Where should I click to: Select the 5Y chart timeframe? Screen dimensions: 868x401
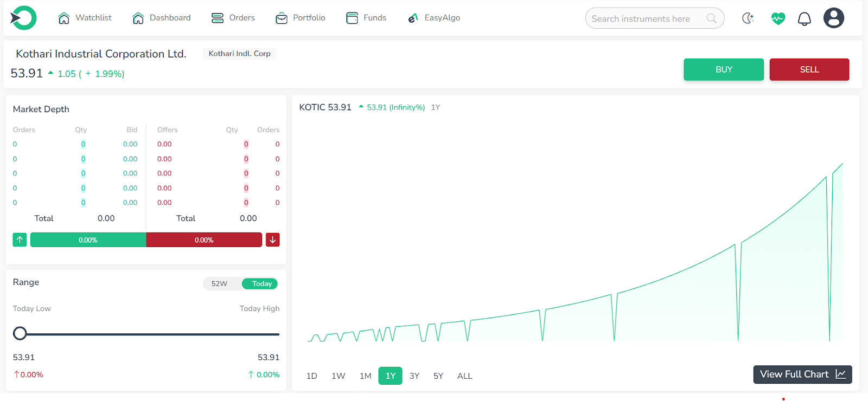pos(438,376)
